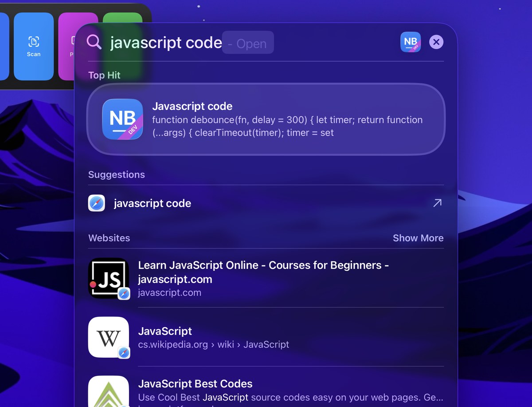The image size is (532, 407).
Task: Click the NB Dev icon in Top Hit
Action: 123,119
